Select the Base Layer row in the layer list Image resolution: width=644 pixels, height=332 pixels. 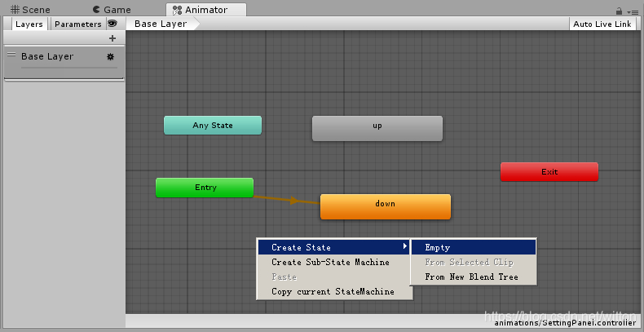tap(64, 62)
